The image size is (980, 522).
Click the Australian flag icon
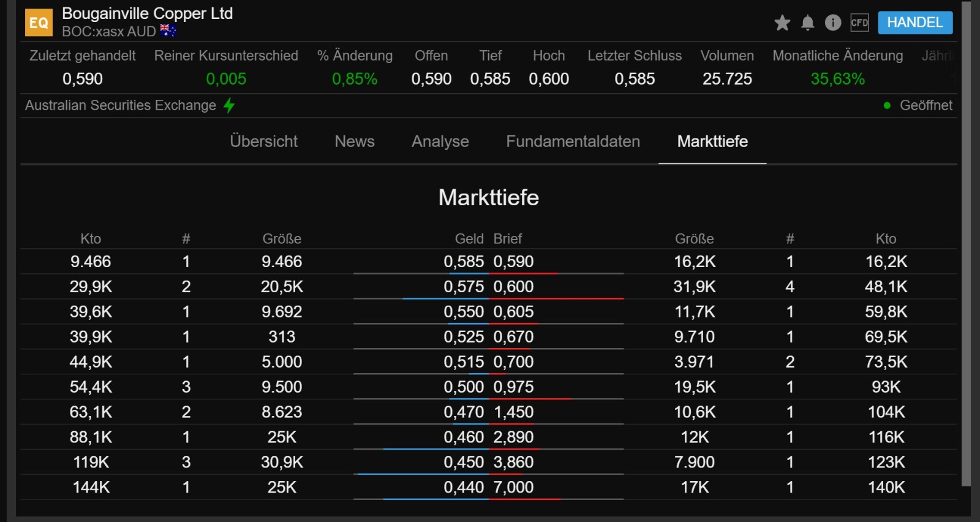168,31
